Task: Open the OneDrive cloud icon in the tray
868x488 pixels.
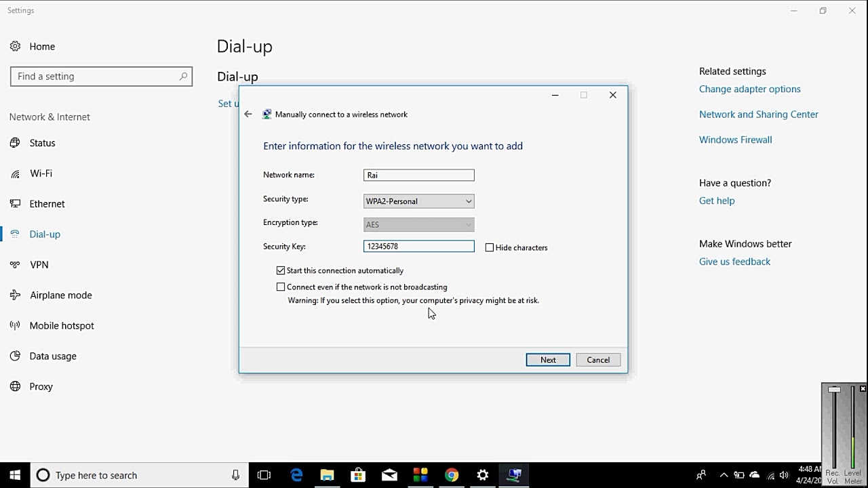Action: click(x=755, y=475)
